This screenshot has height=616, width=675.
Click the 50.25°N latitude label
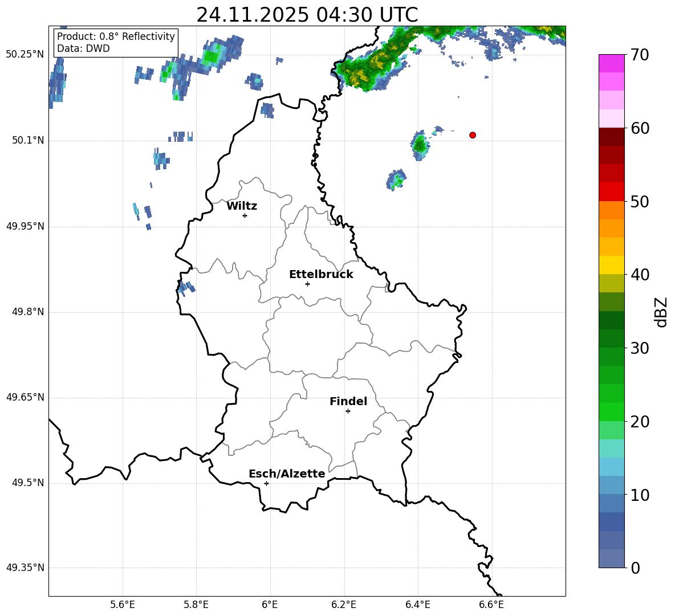pos(25,55)
